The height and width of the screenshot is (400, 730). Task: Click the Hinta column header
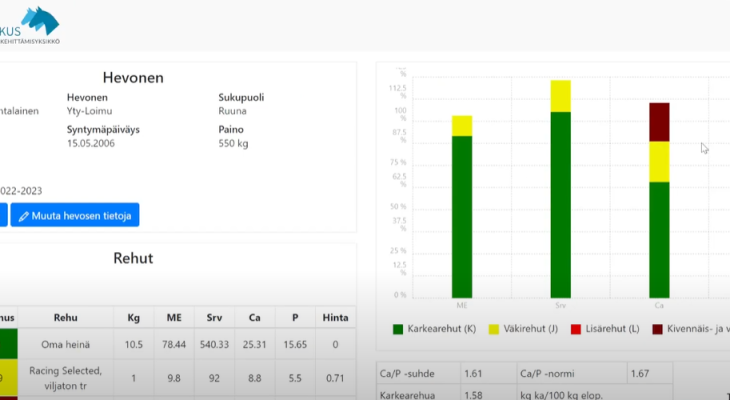click(336, 318)
